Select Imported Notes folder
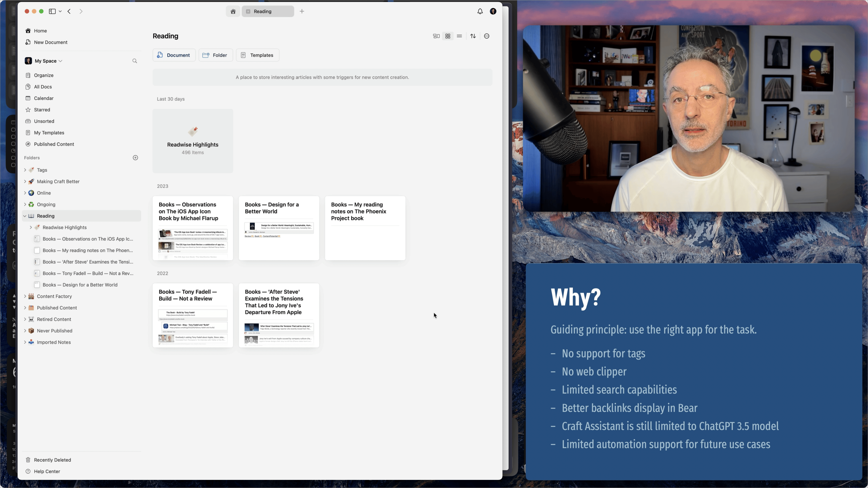The image size is (868, 488). pyautogui.click(x=81, y=342)
